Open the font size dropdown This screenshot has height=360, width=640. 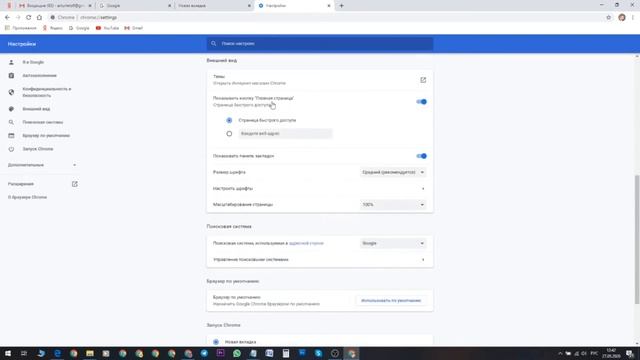pyautogui.click(x=393, y=172)
